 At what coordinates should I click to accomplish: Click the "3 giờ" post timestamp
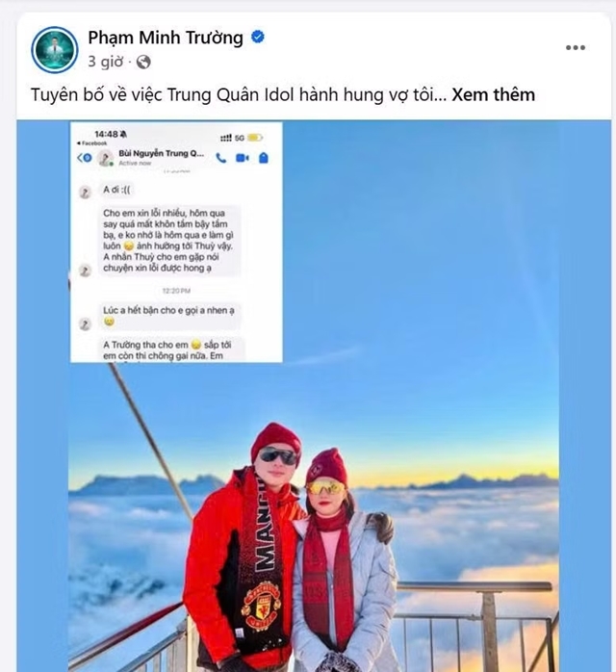pyautogui.click(x=104, y=63)
